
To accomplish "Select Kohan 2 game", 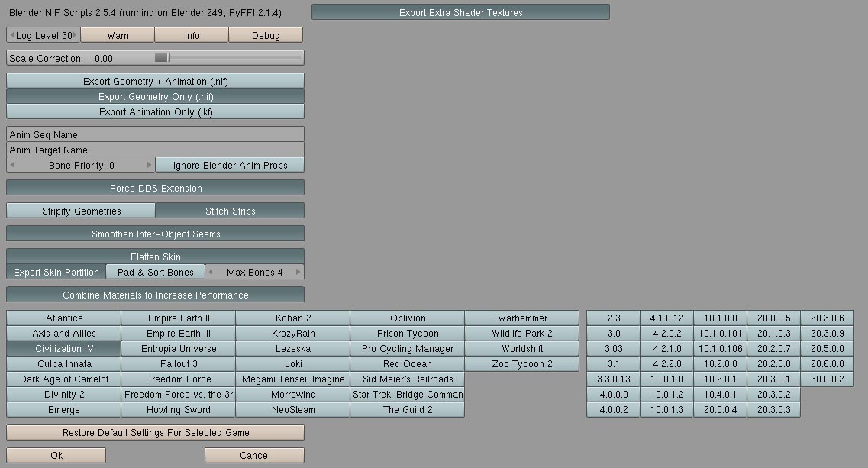I will coord(293,318).
